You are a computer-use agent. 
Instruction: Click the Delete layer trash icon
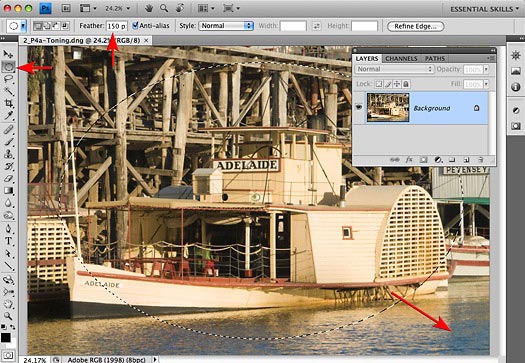pyautogui.click(x=481, y=160)
